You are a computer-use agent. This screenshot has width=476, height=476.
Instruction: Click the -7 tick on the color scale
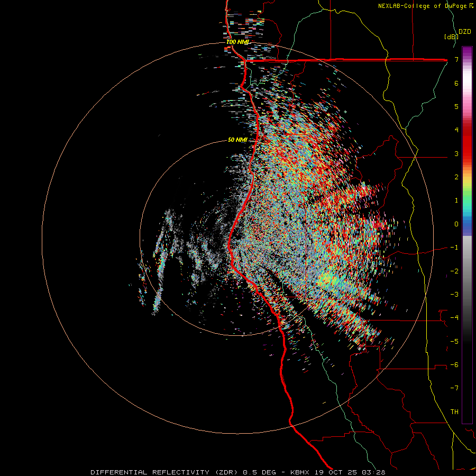454,388
